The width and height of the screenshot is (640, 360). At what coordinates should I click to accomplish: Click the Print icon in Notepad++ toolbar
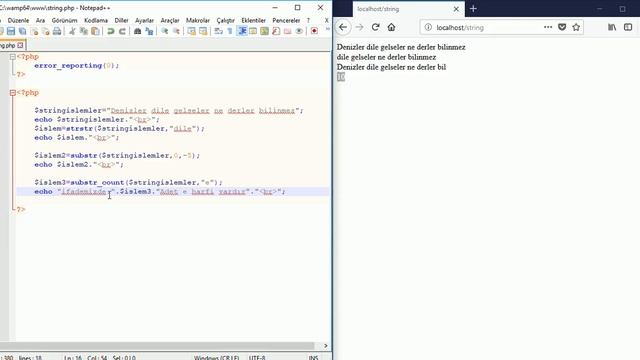coord(57,31)
